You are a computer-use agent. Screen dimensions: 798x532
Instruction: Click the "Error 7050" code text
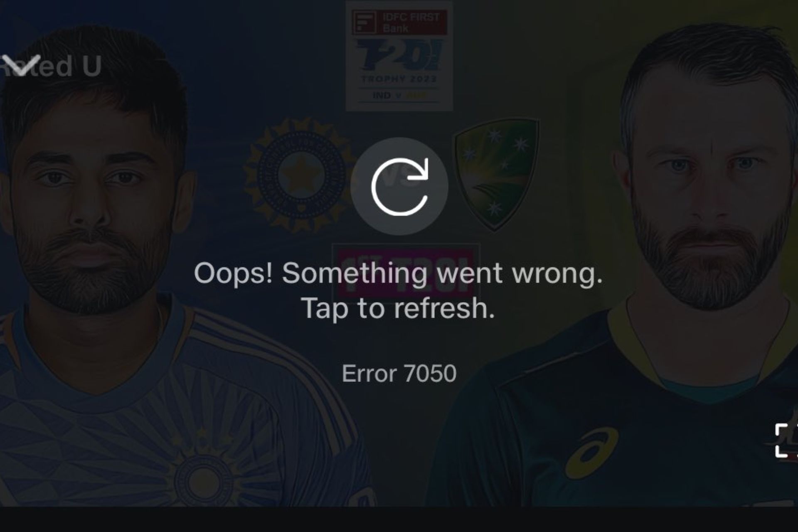coord(399,373)
